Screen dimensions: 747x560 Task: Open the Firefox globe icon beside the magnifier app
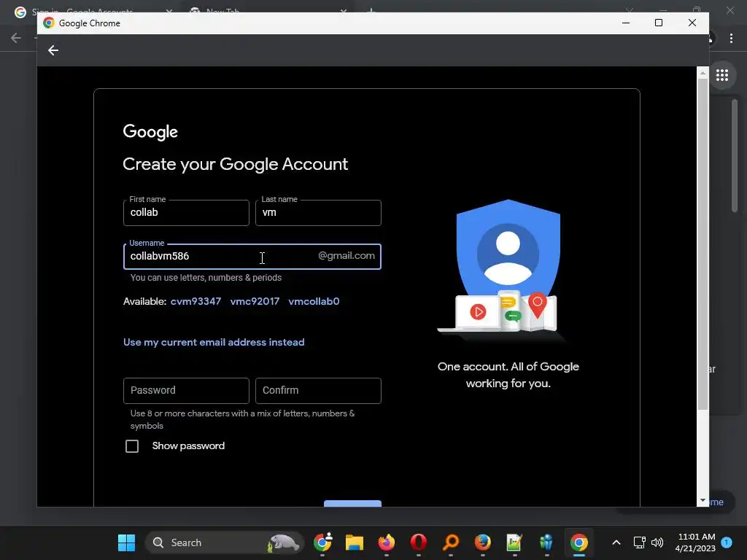click(x=483, y=542)
